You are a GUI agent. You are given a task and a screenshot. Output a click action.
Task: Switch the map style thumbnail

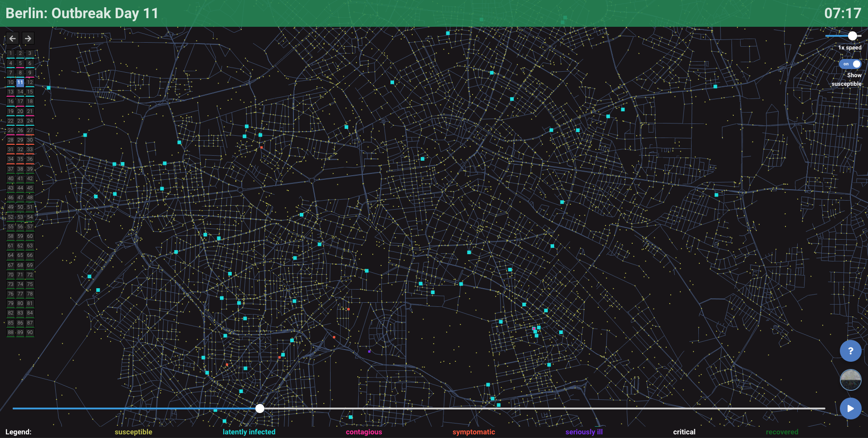click(x=850, y=380)
